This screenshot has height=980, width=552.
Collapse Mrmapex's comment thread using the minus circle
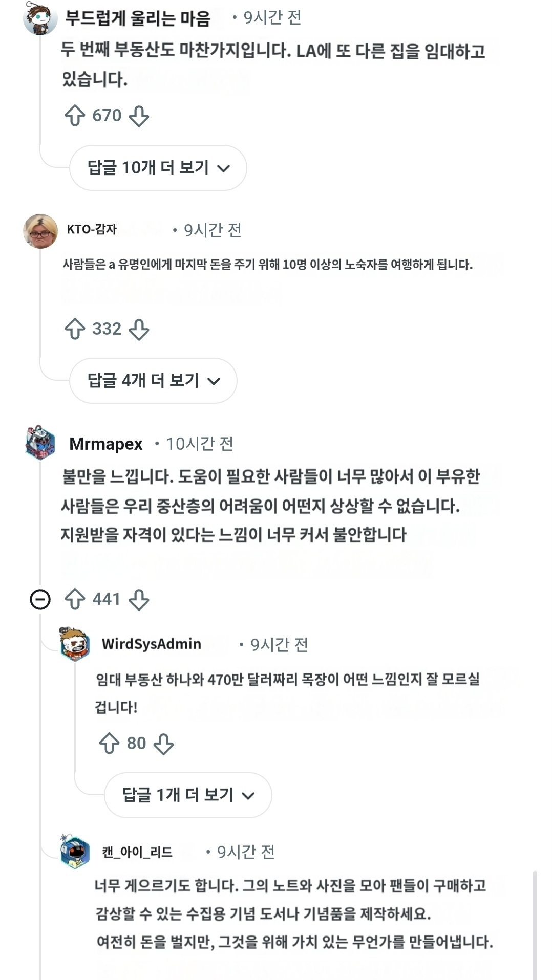coord(40,599)
